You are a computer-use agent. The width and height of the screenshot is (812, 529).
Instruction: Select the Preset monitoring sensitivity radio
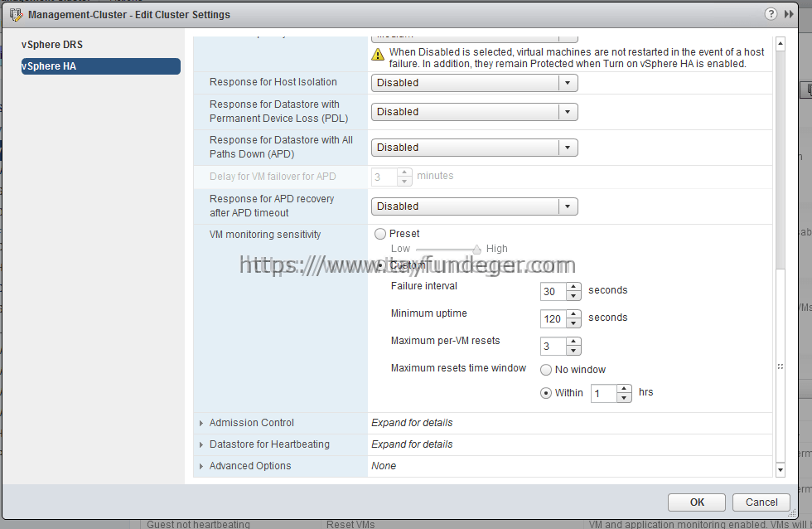(x=380, y=234)
